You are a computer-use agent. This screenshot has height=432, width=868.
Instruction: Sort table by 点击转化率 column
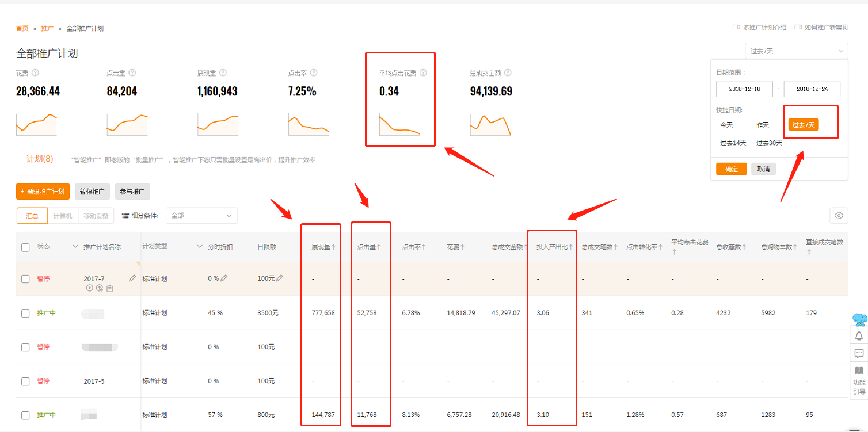[x=645, y=247]
